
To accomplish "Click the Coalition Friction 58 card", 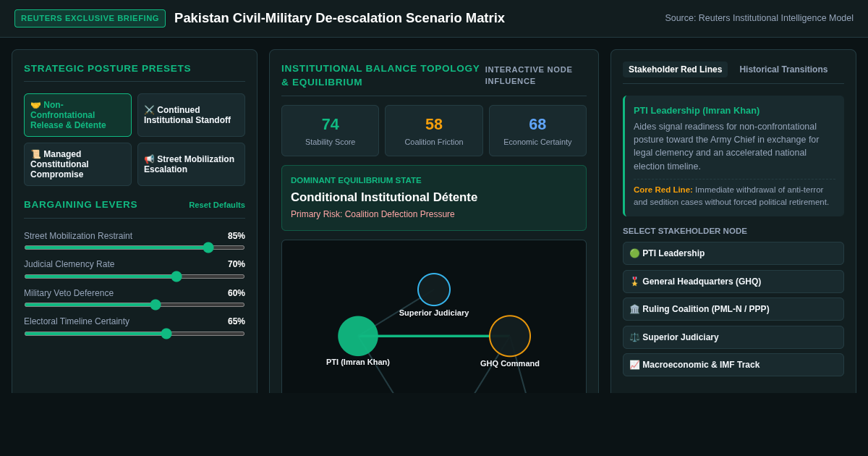I will point(434,130).
